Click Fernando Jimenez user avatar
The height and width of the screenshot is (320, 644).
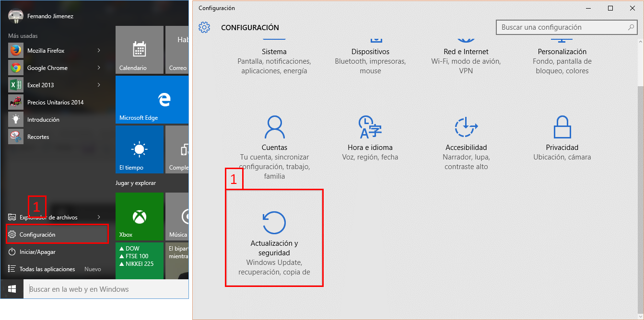click(16, 16)
